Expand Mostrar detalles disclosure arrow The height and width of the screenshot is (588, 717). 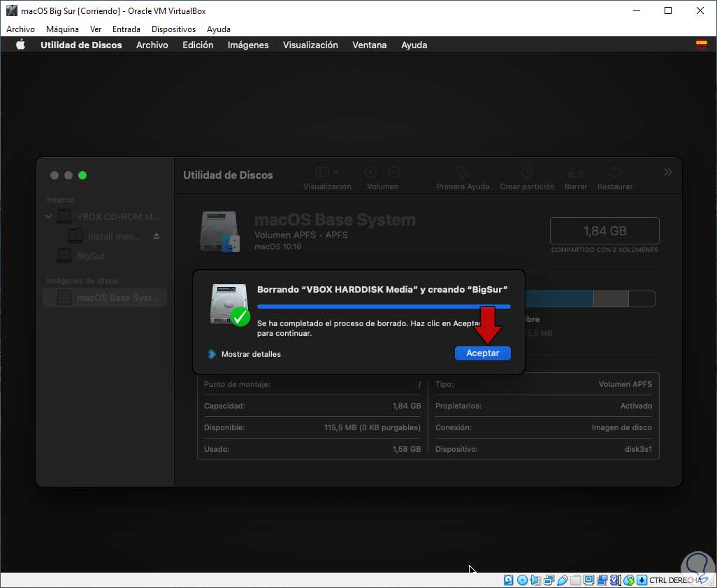tap(211, 354)
